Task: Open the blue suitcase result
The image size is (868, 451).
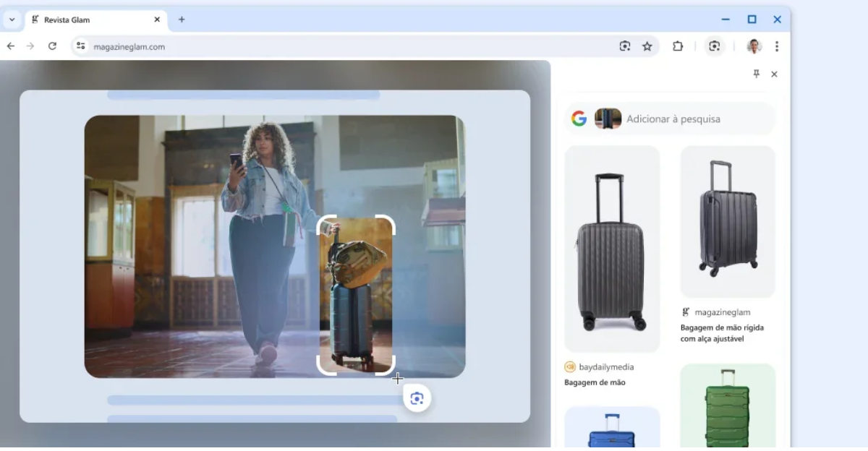Action: (x=612, y=427)
